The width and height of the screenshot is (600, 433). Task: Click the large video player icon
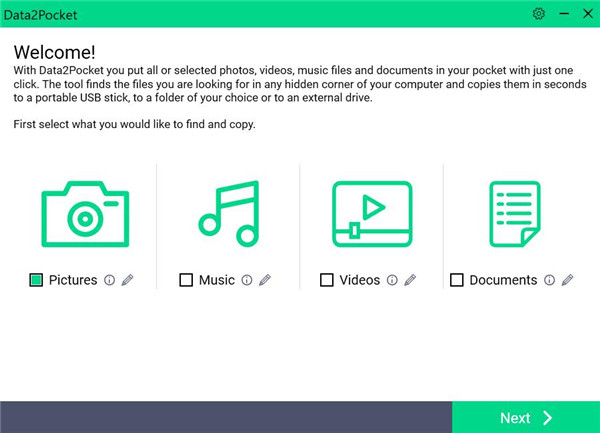tap(372, 214)
